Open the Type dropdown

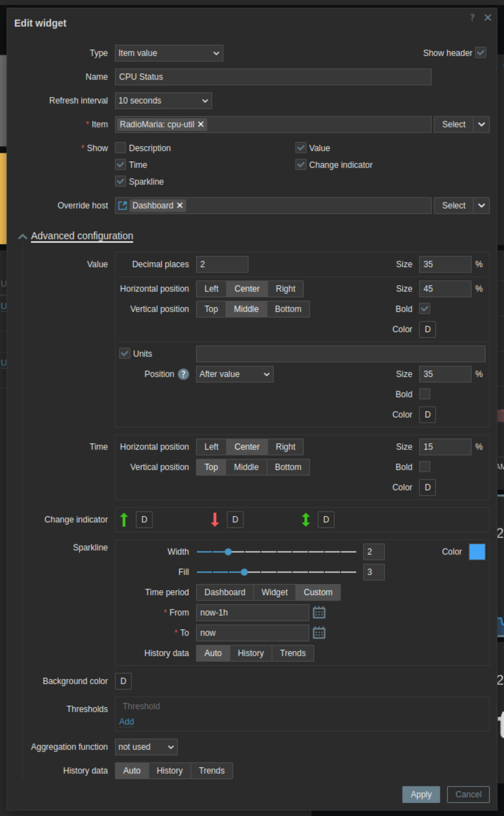click(169, 53)
